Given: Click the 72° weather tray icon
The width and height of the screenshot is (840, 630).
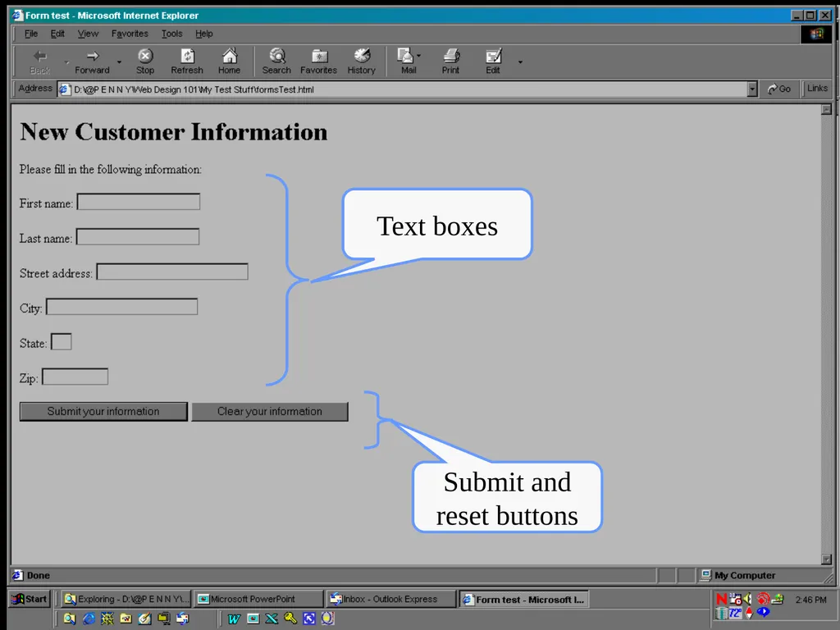Looking at the screenshot, I should coord(735,613).
